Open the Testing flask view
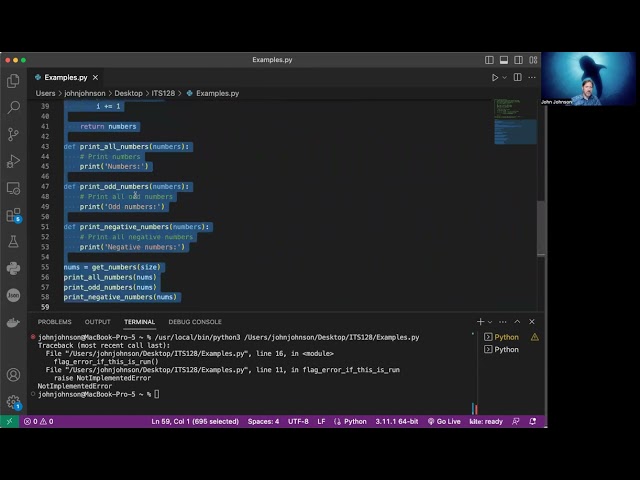 point(13,242)
